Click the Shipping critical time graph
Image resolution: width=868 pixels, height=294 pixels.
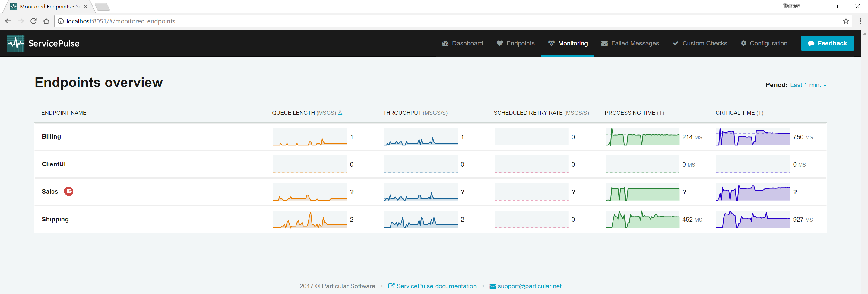pos(753,219)
